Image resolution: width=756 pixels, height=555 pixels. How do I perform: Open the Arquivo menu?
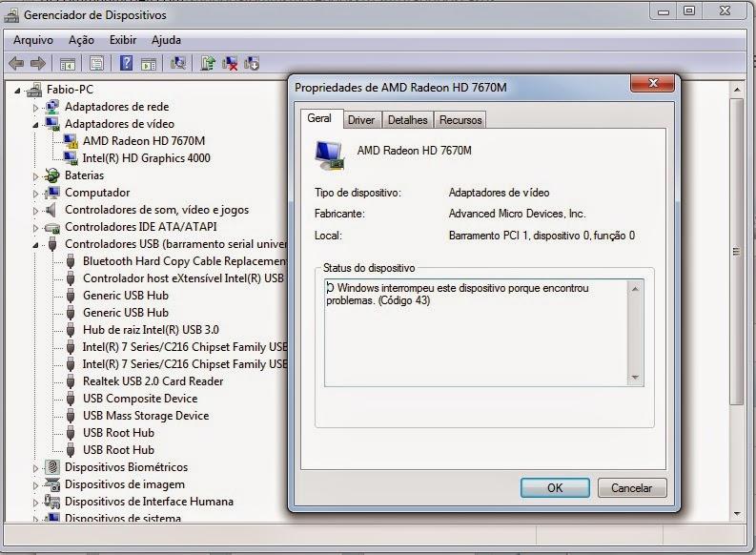pyautogui.click(x=33, y=40)
